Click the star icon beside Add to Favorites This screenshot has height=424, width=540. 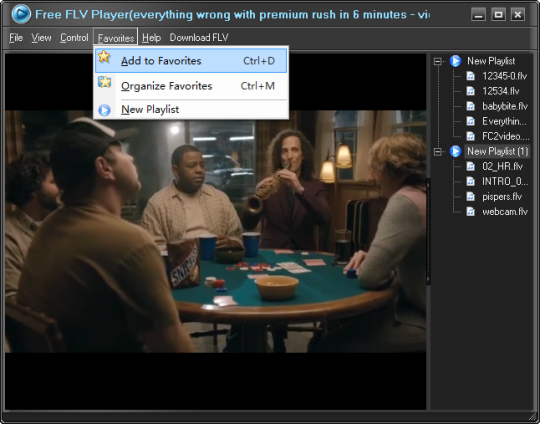[x=104, y=57]
